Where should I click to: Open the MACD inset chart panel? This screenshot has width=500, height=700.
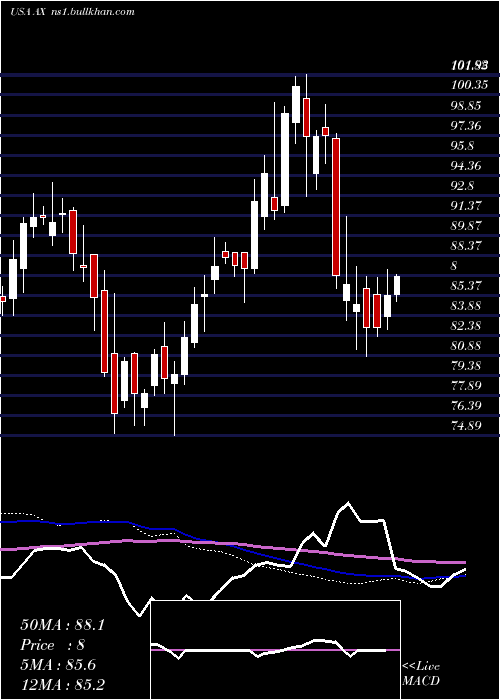[x=275, y=650]
